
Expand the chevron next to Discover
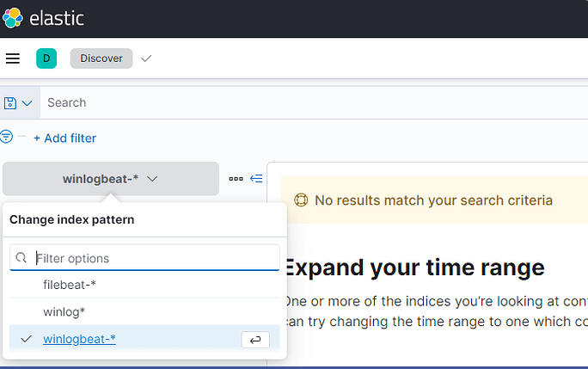pos(146,58)
